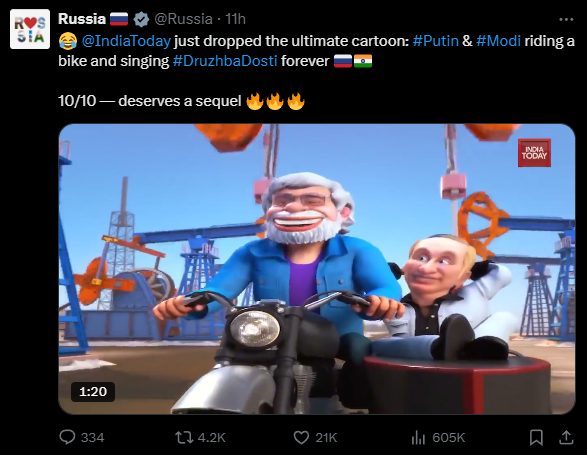Click the 1:20 video duration badge
Viewport: 587px width, 455px height.
coord(93,392)
